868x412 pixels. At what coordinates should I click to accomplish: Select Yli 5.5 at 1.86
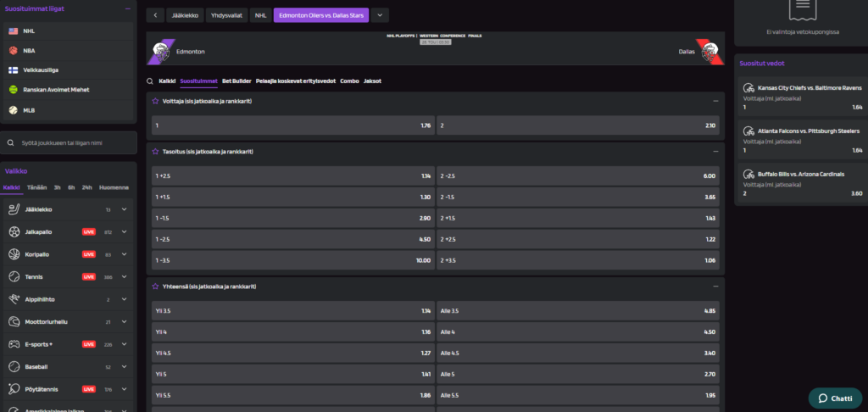(x=292, y=395)
